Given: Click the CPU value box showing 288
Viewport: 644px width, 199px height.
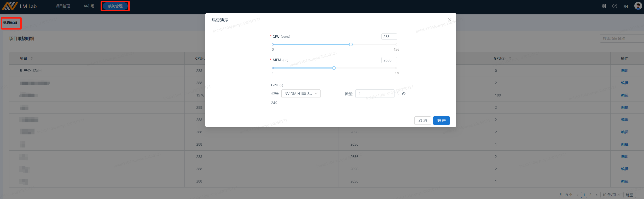Looking at the screenshot, I should pos(389,37).
